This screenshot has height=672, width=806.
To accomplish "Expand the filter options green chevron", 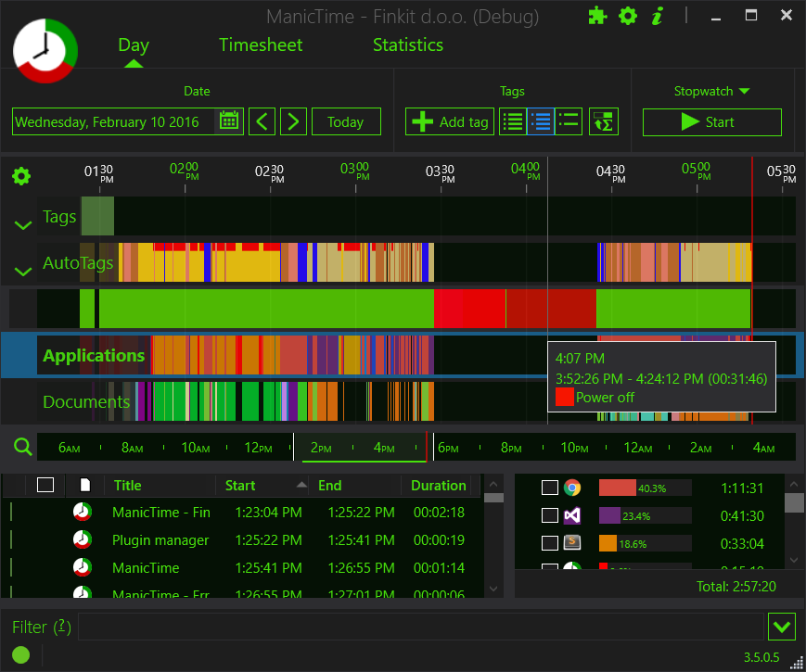I will click(x=781, y=627).
